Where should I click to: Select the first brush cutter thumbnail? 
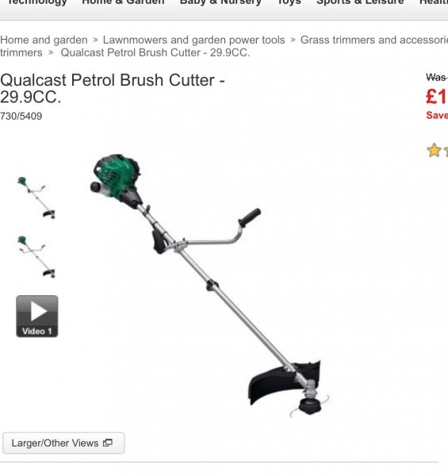point(36,198)
